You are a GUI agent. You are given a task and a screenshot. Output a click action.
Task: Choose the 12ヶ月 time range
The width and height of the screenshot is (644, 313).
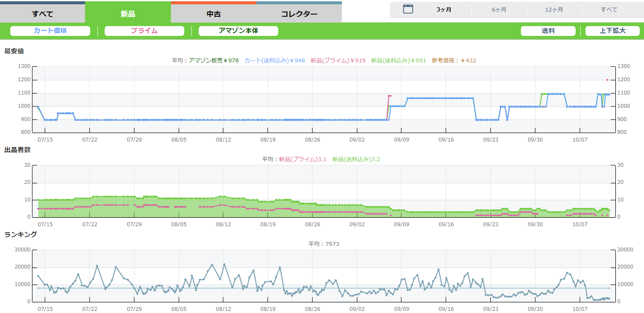tap(554, 9)
